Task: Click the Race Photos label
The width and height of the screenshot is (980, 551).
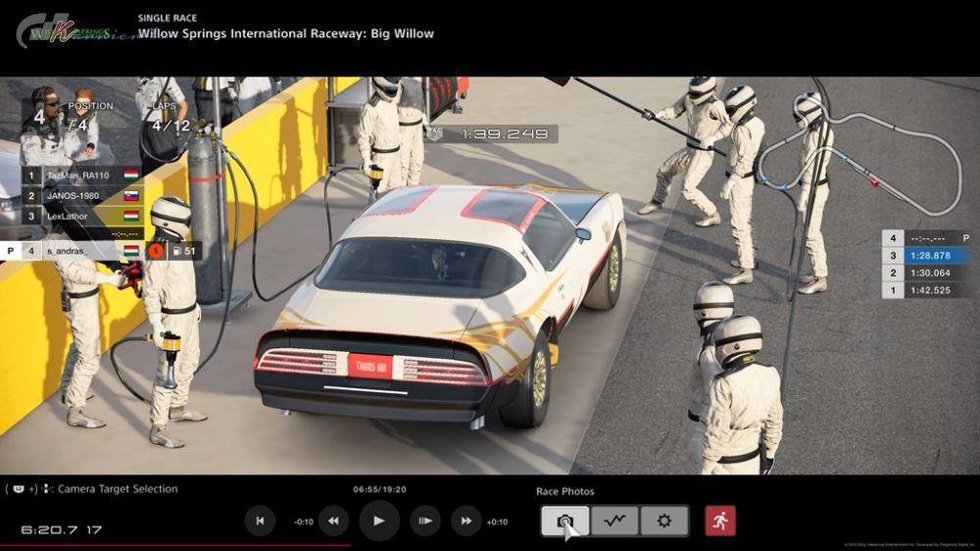Action: coord(565,491)
